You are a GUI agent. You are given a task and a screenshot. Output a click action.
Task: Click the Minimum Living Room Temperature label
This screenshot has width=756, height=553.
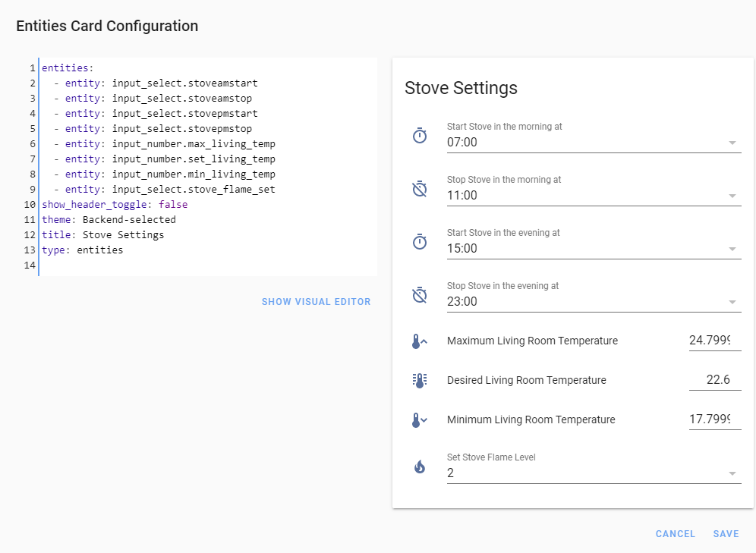[x=531, y=419]
